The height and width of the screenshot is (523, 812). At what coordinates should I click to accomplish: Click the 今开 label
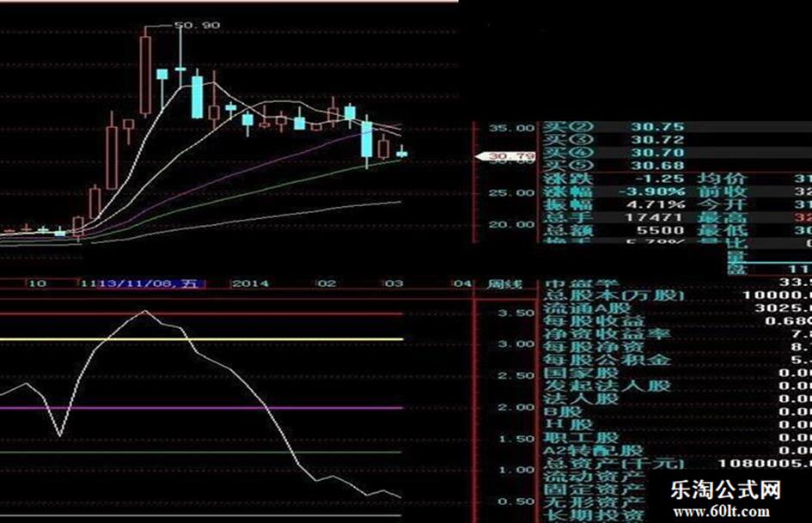tap(722, 204)
